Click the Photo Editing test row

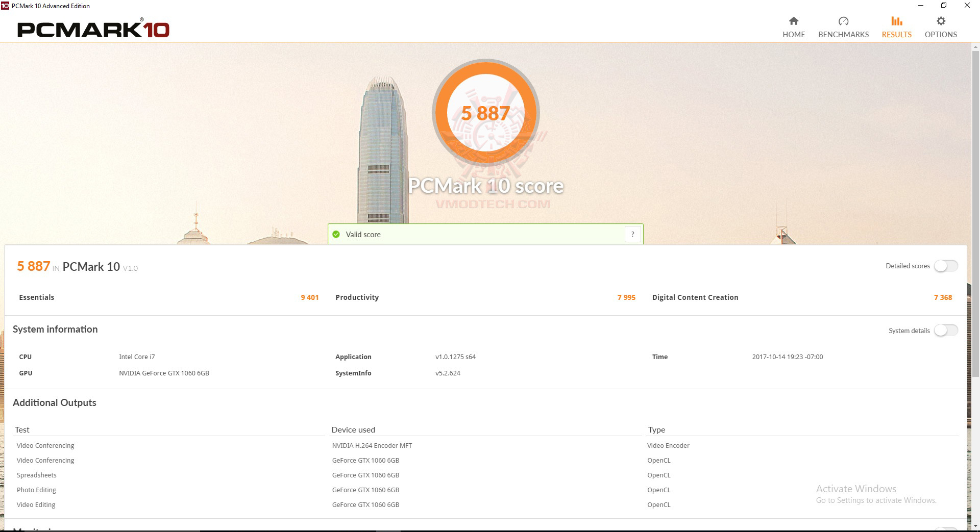pos(36,490)
